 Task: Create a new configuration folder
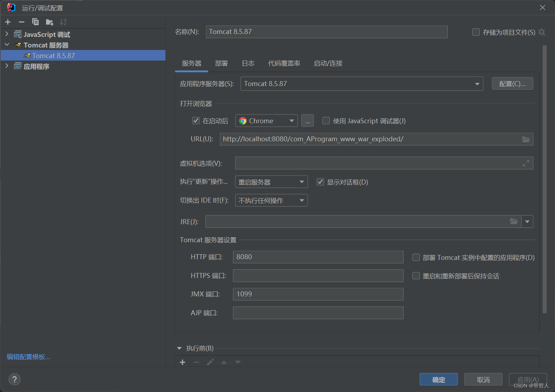[x=50, y=22]
